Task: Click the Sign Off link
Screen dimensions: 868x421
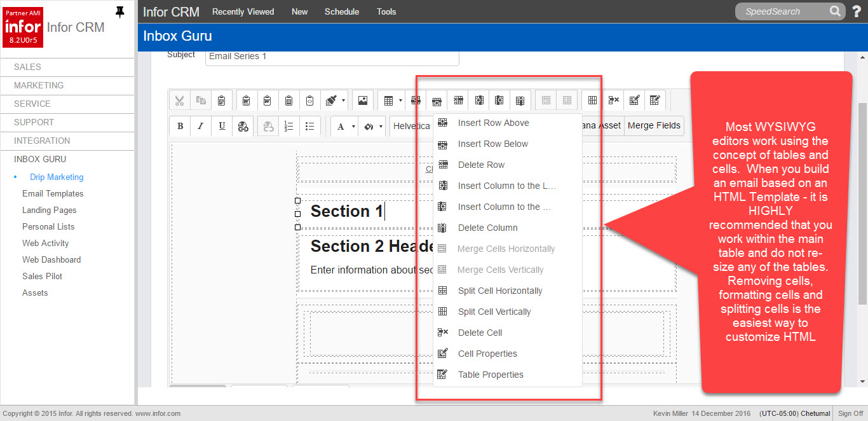Action: point(850,413)
